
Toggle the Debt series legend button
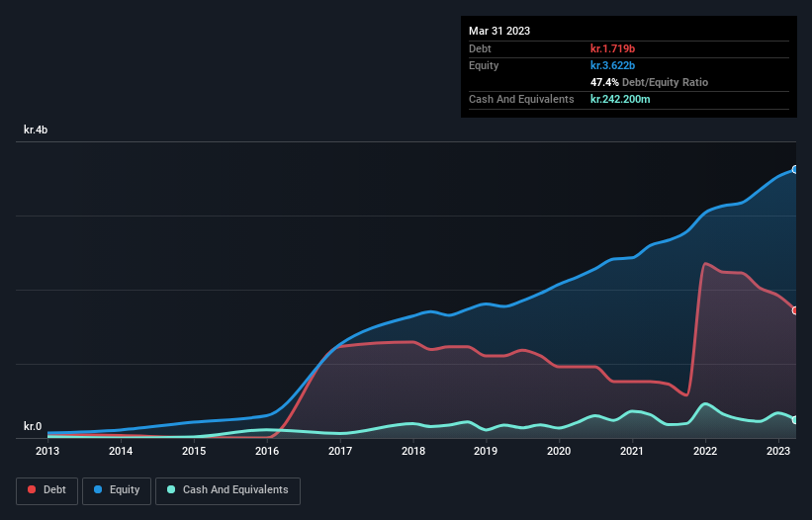(x=46, y=490)
